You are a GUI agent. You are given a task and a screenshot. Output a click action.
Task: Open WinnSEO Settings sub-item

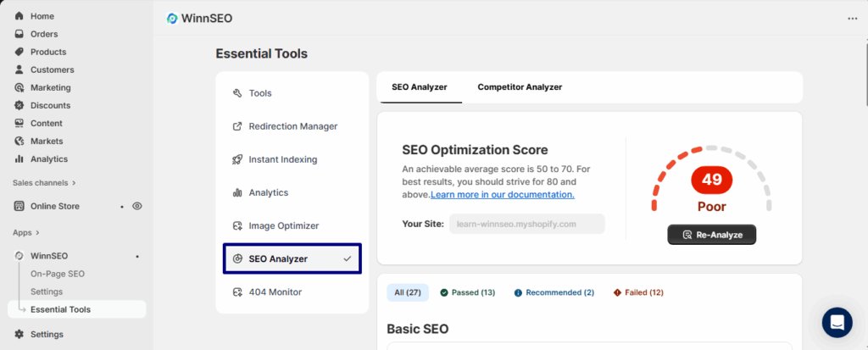tap(47, 292)
